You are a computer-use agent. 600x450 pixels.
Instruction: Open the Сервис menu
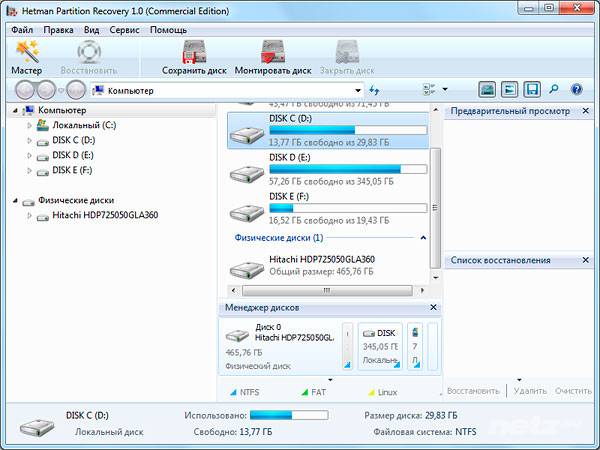pyautogui.click(x=124, y=30)
